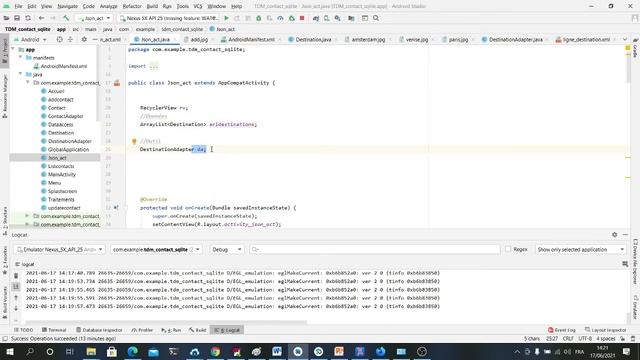Viewport: 640px width, 360px height.
Task: Expand the folded import statement
Action: [x=153, y=66]
